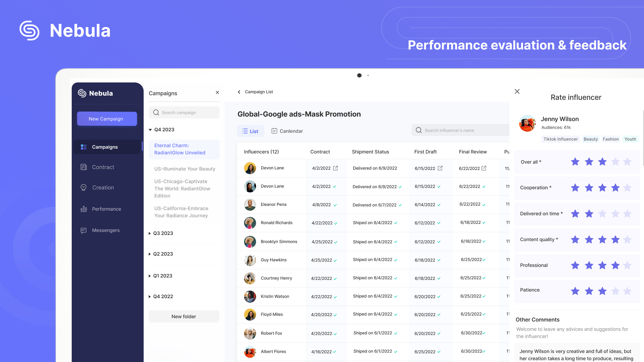Image resolution: width=644 pixels, height=362 pixels.
Task: Open the 6/22/2022 final review link icon
Action: (484, 168)
